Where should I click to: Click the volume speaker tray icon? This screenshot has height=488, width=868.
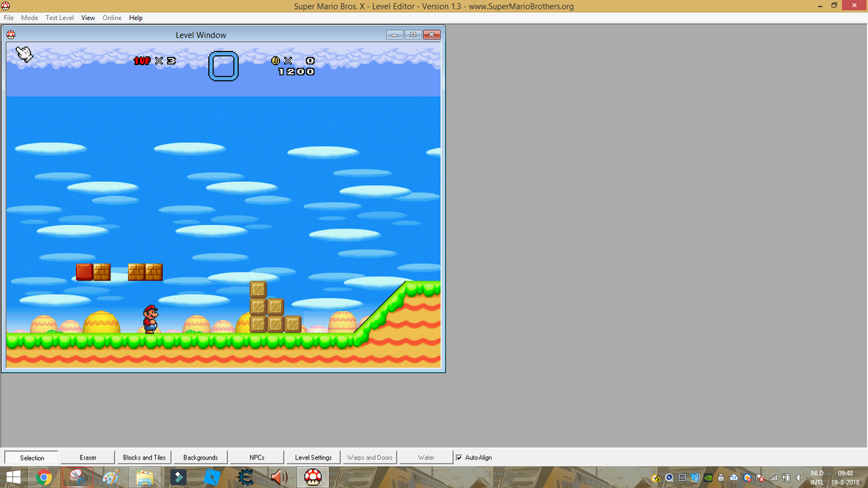[x=799, y=478]
